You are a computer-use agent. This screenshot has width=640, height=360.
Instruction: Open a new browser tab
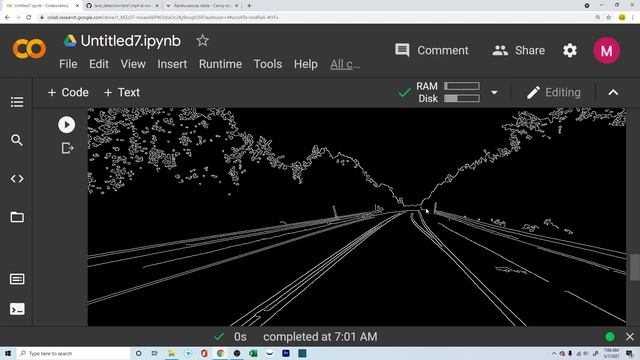249,6
